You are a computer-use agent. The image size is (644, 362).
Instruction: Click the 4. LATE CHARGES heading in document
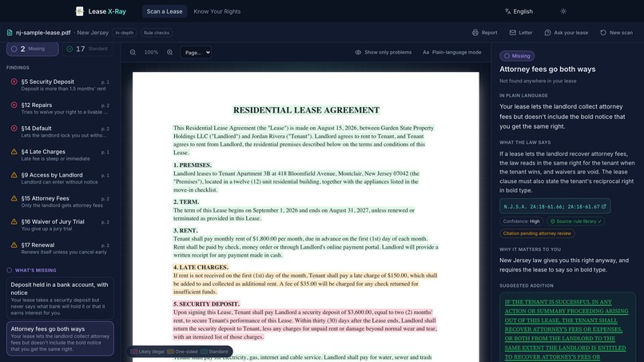coord(201,267)
